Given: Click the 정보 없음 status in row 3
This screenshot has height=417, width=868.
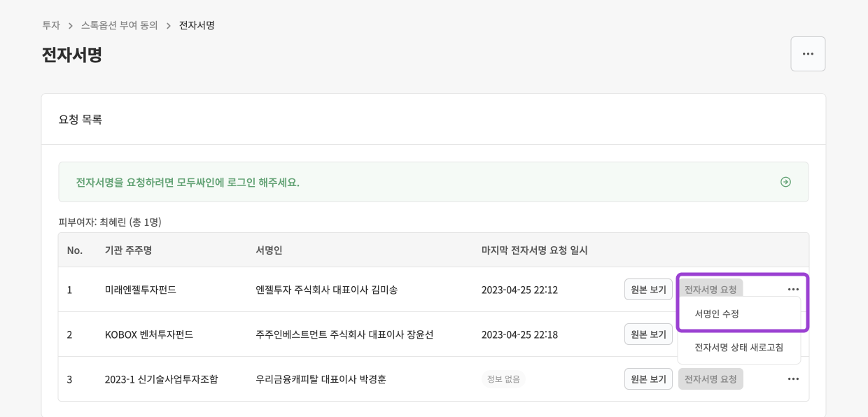Looking at the screenshot, I should 503,379.
